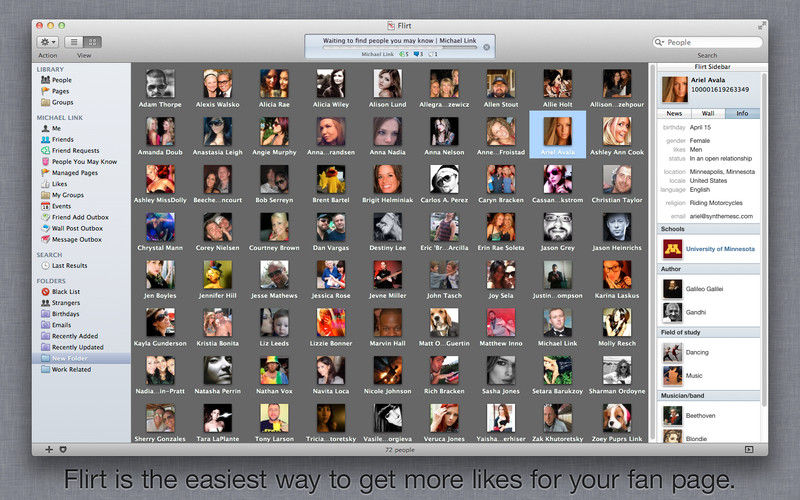800x500 pixels.
Task: Switch to the Info tab
Action: pyautogui.click(x=742, y=113)
